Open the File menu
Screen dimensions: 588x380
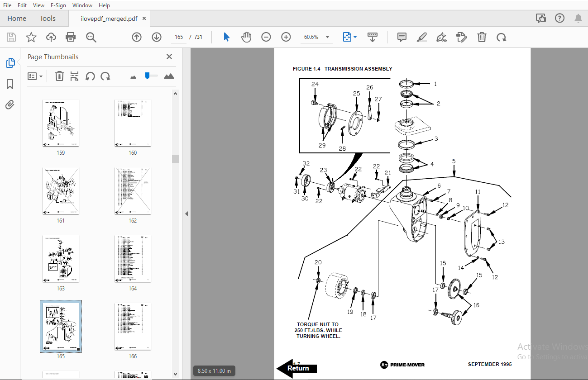tap(7, 5)
